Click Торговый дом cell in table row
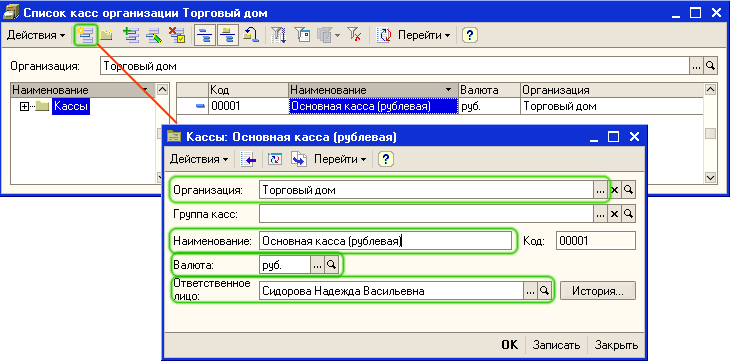 pyautogui.click(x=612, y=106)
